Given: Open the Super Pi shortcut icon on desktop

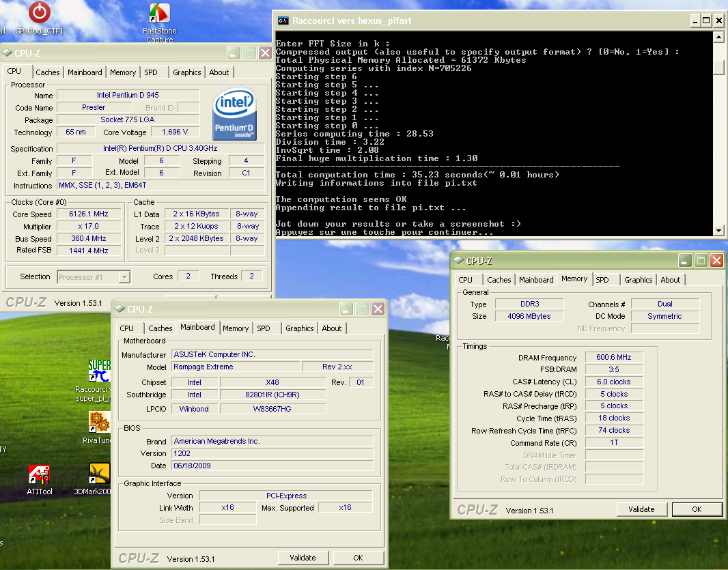Looking at the screenshot, I should point(99,371).
